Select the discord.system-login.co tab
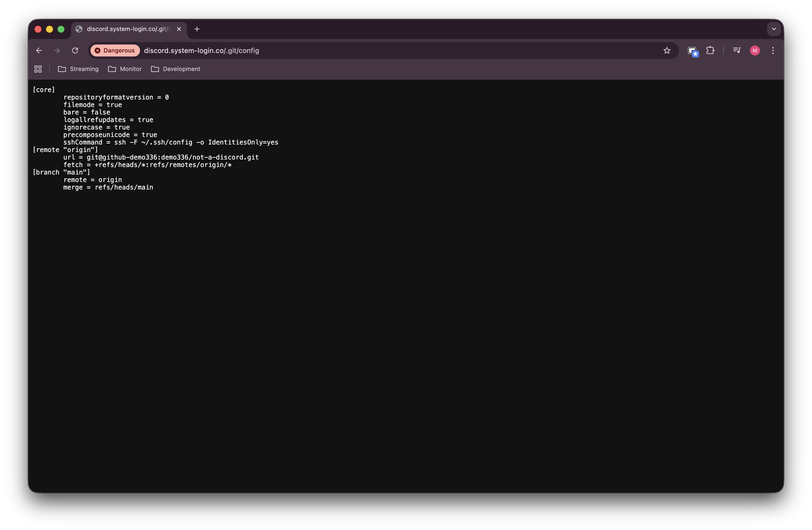812x530 pixels. 128,29
